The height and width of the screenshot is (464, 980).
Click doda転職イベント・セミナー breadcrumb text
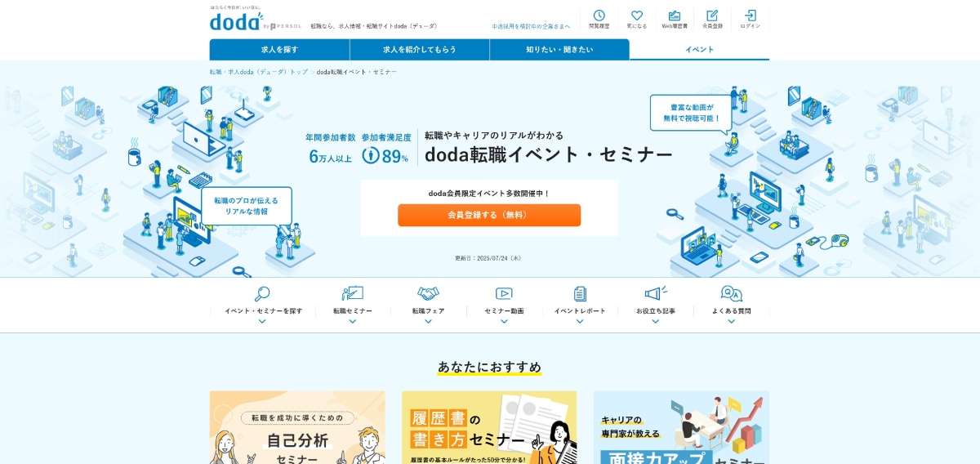click(357, 72)
